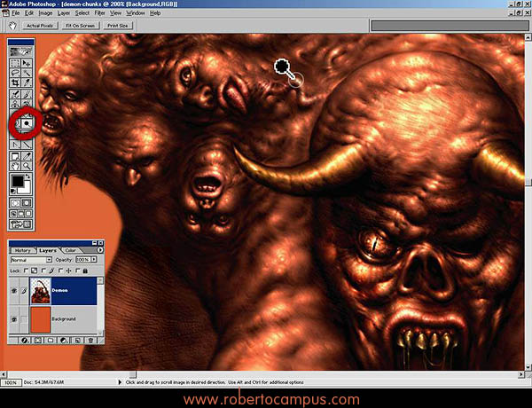The height and width of the screenshot is (408, 532).
Task: Reset to default colors icon
Action: (13, 191)
